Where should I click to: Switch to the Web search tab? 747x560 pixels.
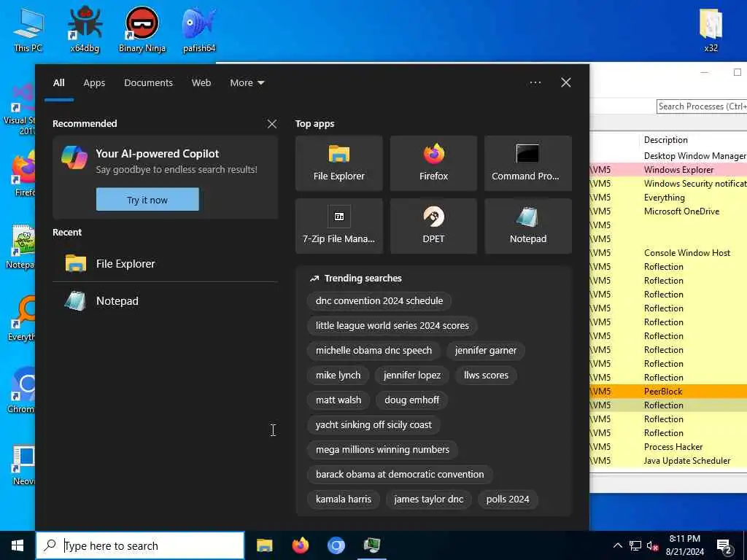tap(201, 83)
